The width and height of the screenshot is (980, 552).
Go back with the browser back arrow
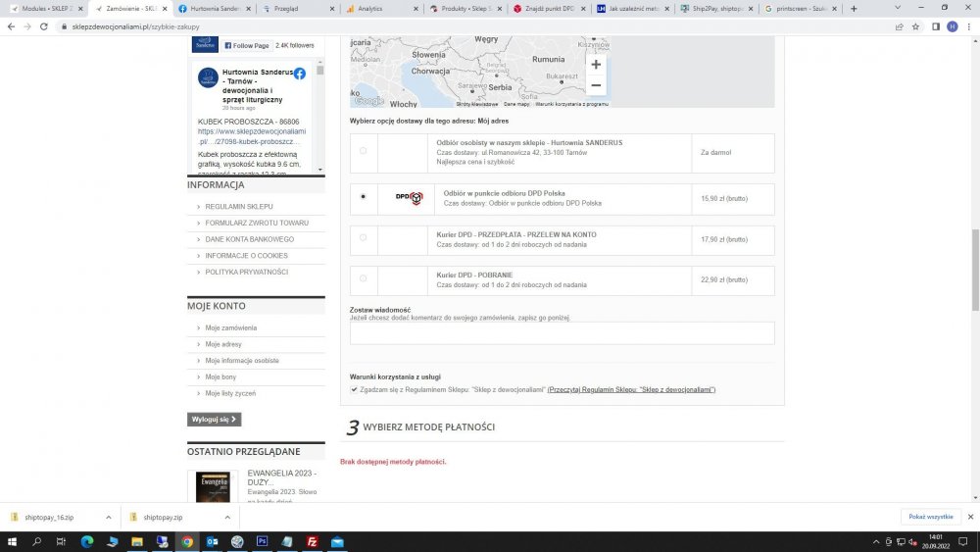coord(11,26)
